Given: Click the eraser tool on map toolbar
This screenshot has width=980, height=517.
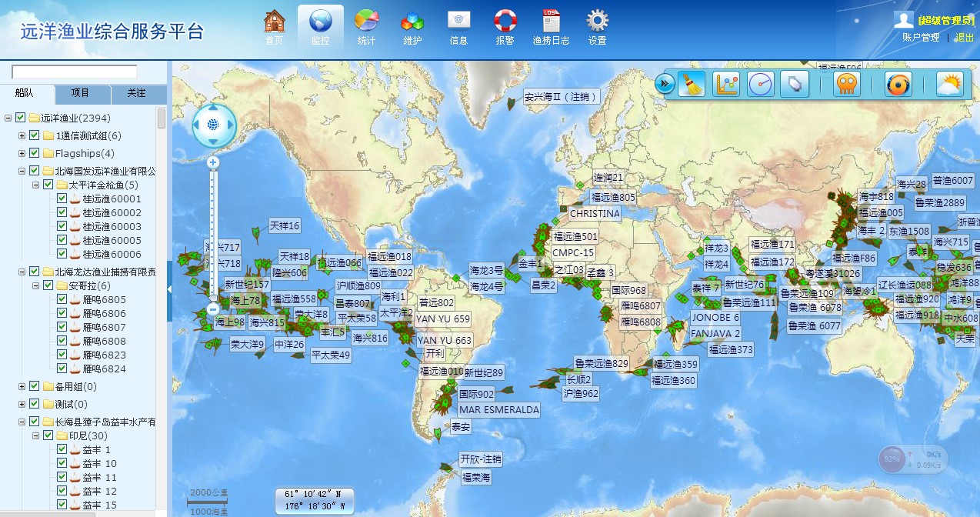Looking at the screenshot, I should pyautogui.click(x=795, y=84).
